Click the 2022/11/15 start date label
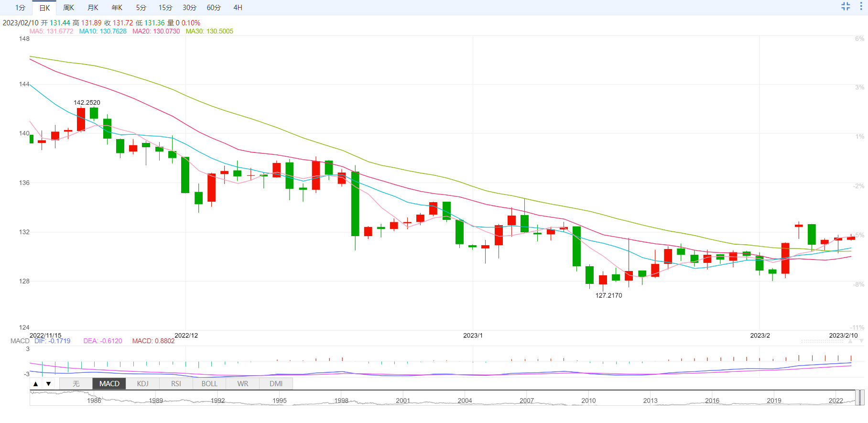 [x=45, y=336]
